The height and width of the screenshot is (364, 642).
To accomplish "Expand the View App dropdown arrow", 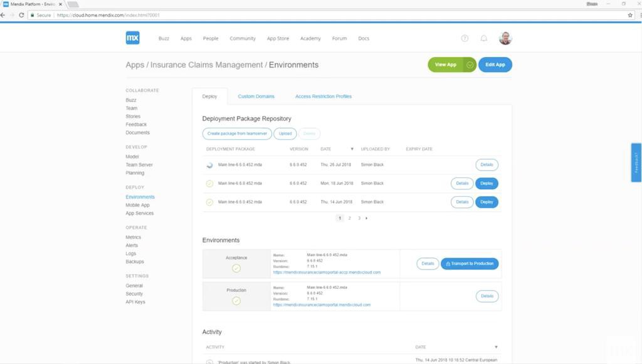I will [x=470, y=65].
